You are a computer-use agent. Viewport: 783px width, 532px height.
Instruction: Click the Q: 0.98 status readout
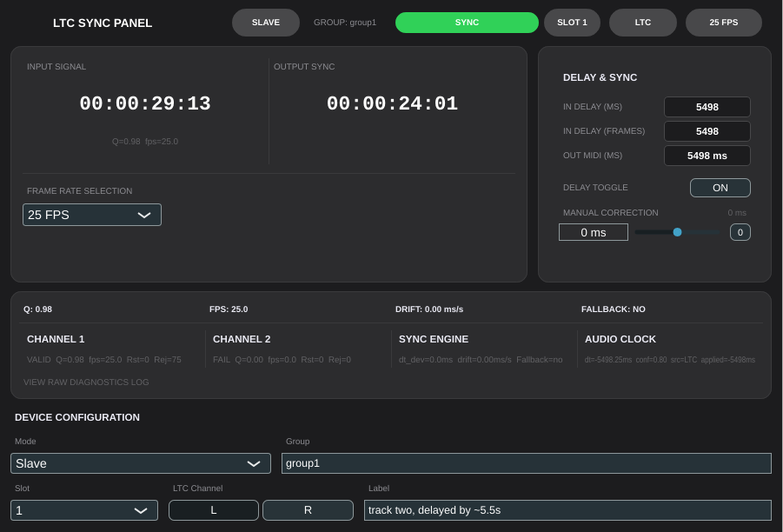coord(38,309)
